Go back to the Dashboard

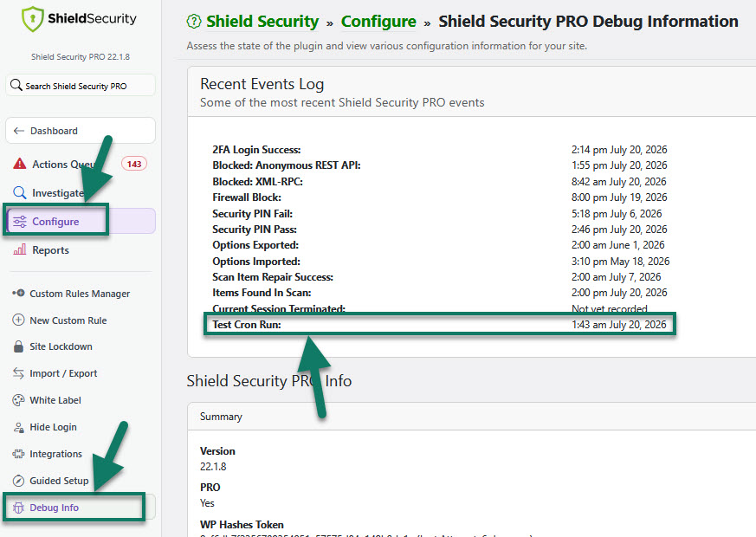coord(81,131)
